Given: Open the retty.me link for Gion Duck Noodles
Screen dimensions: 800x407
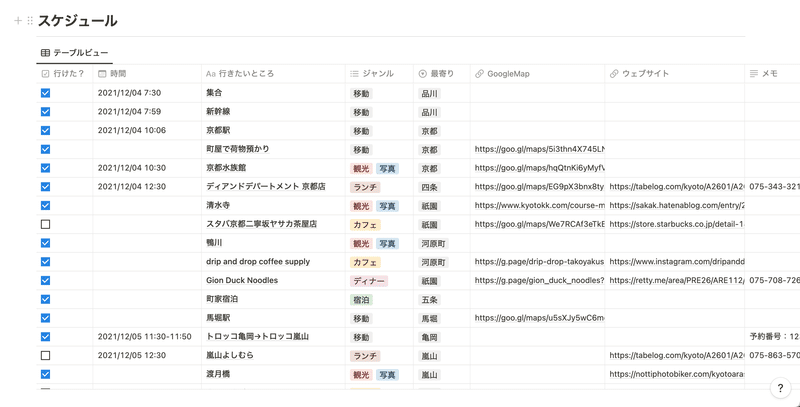Looking at the screenshot, I should (677, 281).
